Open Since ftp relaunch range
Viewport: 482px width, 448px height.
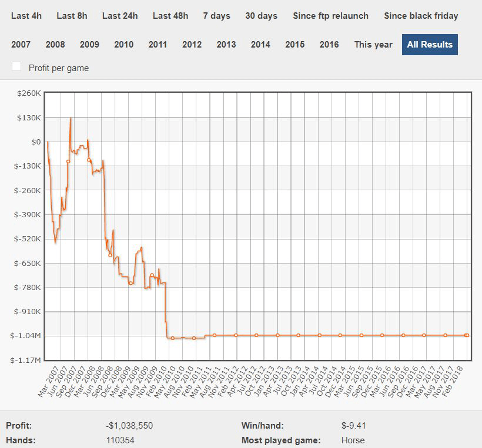pyautogui.click(x=331, y=16)
